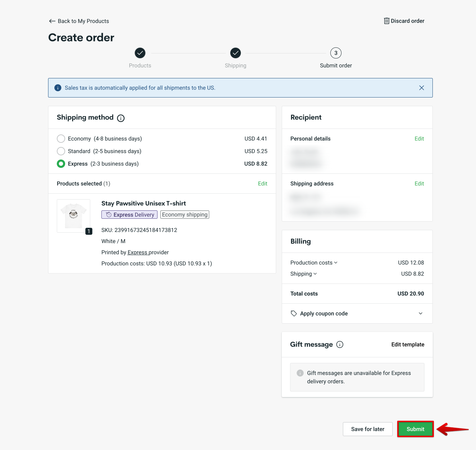Select the Economy shipping radio button

click(x=61, y=139)
